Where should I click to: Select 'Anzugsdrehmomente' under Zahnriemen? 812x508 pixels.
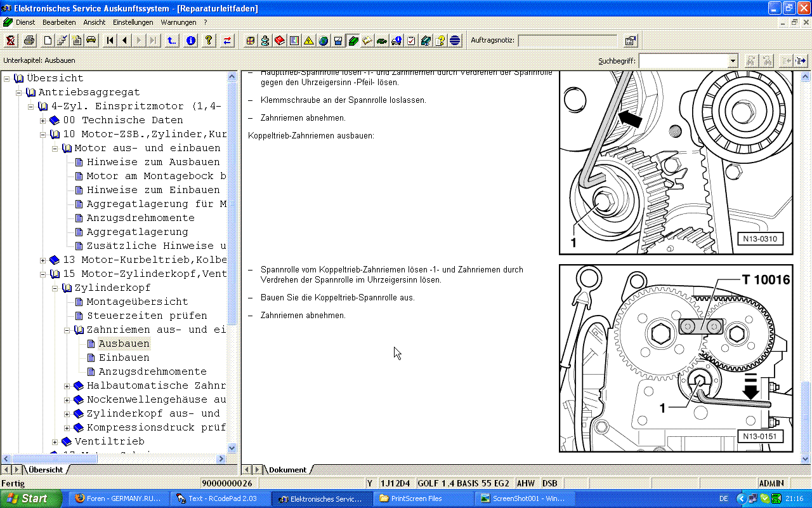[x=152, y=371]
